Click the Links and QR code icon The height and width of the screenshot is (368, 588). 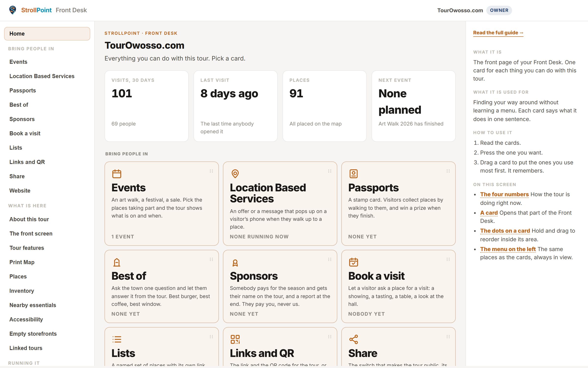(x=235, y=339)
